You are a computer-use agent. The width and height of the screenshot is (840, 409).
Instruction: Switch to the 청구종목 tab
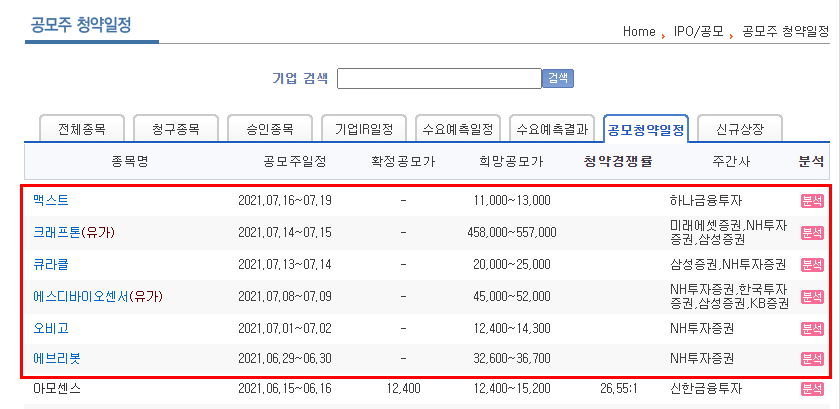176,129
